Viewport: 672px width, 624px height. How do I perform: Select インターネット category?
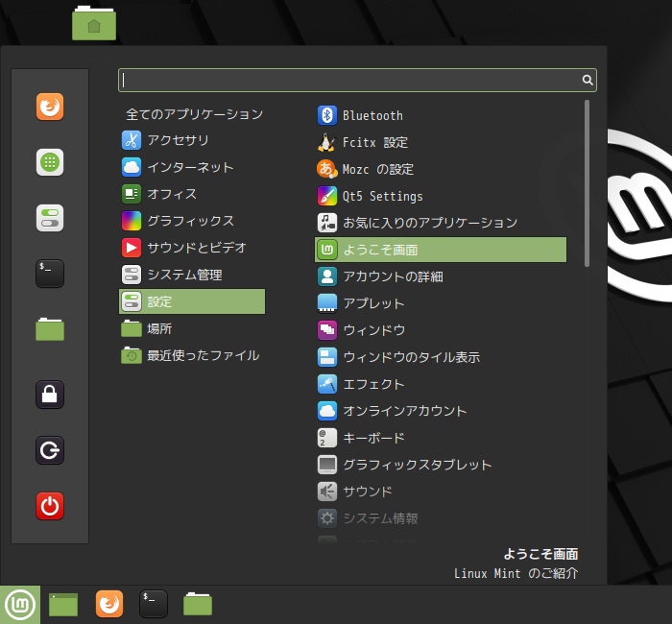point(192,167)
